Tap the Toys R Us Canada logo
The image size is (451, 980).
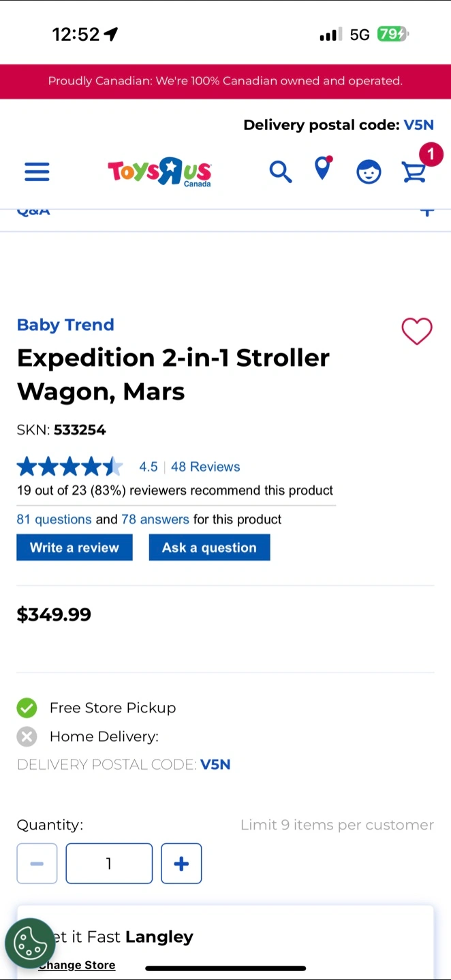point(159,171)
